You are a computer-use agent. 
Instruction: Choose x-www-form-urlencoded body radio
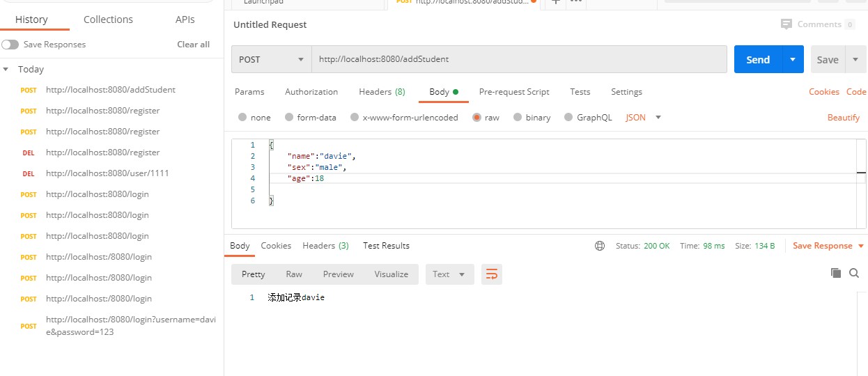[x=355, y=118]
